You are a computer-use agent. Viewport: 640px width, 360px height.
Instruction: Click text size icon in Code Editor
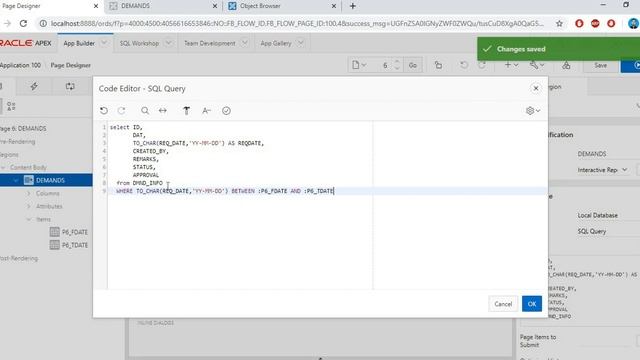point(207,111)
